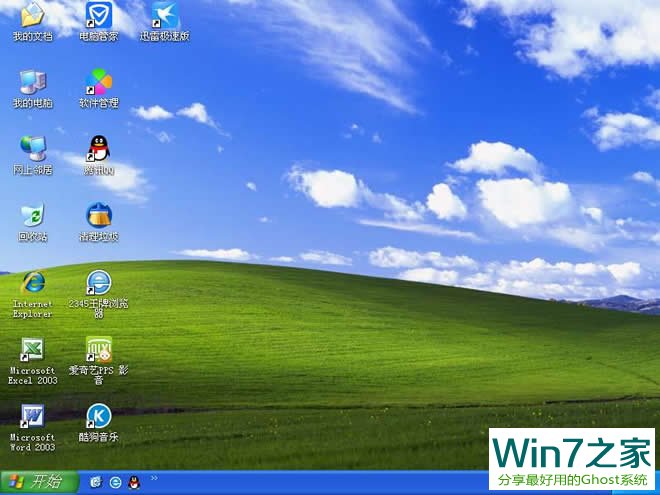The image size is (660, 495).
Task: Click the 爱奇艺PPS 影音 desktop icon
Action: tap(98, 350)
